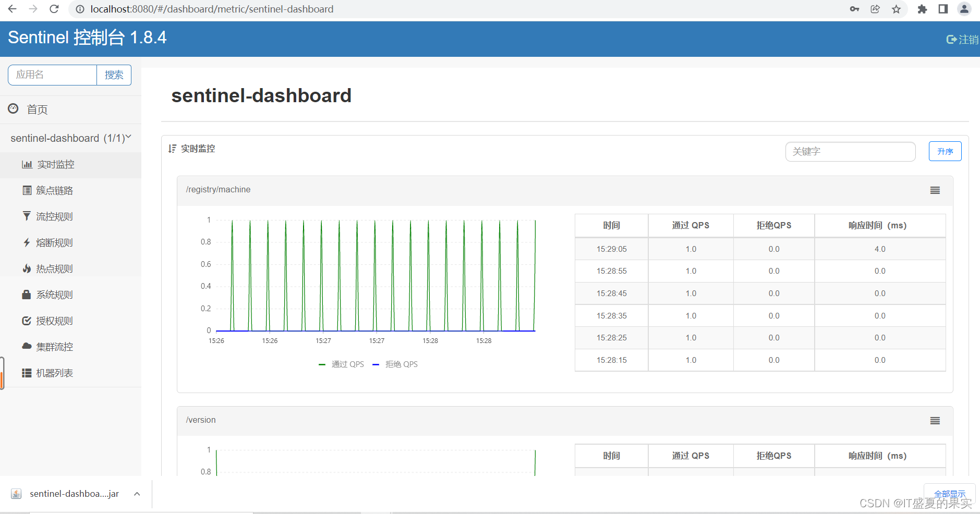980x514 pixels.
Task: Click the 通过 QPS column header in first table
Action: [x=691, y=225]
